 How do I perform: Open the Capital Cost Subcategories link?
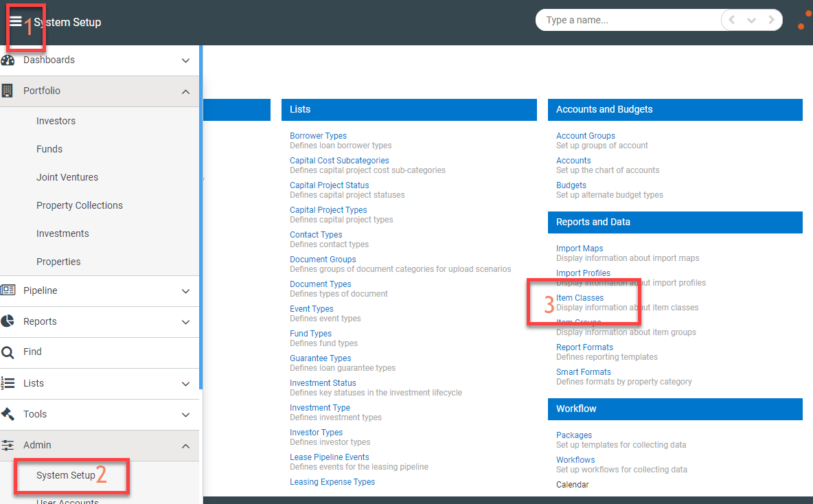coord(339,161)
